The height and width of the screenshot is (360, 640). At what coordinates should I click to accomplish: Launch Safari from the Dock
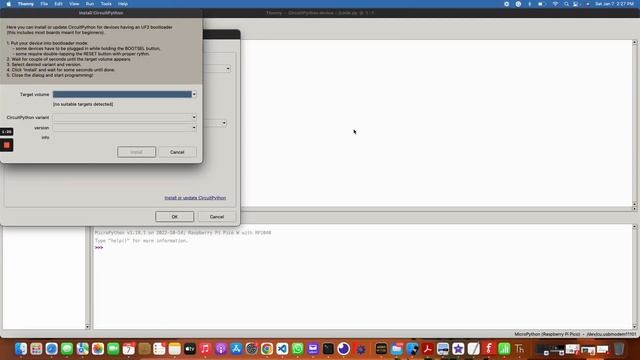pos(51,349)
